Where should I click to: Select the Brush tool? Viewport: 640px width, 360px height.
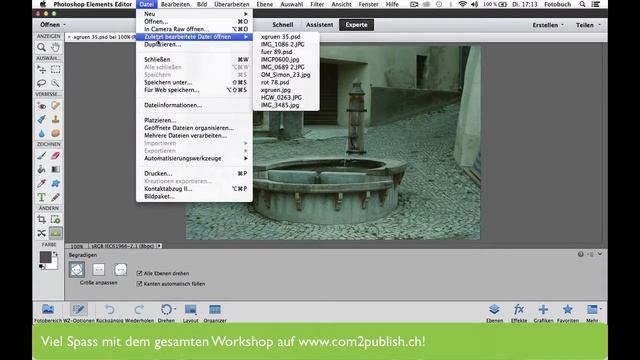[41, 156]
